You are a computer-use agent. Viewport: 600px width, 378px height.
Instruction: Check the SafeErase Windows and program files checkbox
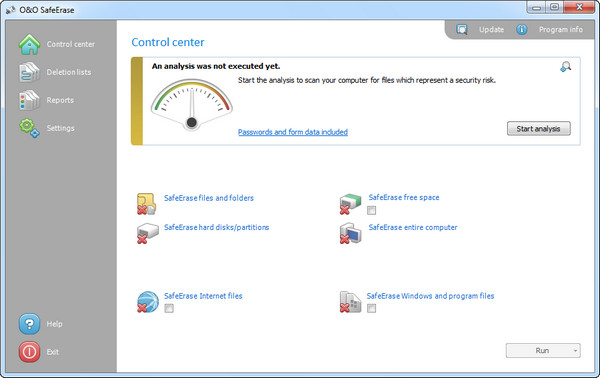tap(371, 308)
